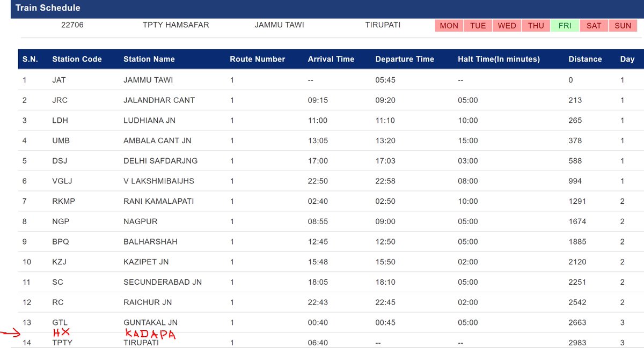Click V LAKSHMIBAIJHS station name
This screenshot has width=644, height=348.
pos(158,181)
